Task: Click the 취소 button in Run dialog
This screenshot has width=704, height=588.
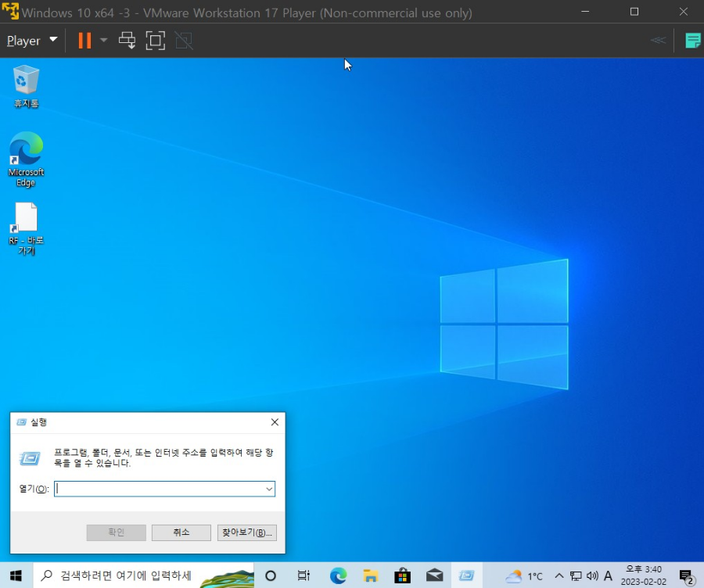Action: tap(181, 532)
